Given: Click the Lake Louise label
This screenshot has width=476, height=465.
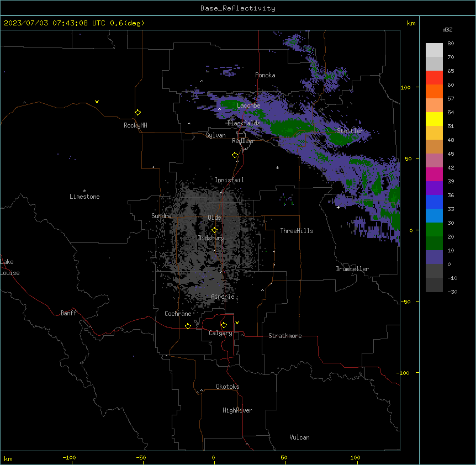Looking at the screenshot, I should coord(10,267).
